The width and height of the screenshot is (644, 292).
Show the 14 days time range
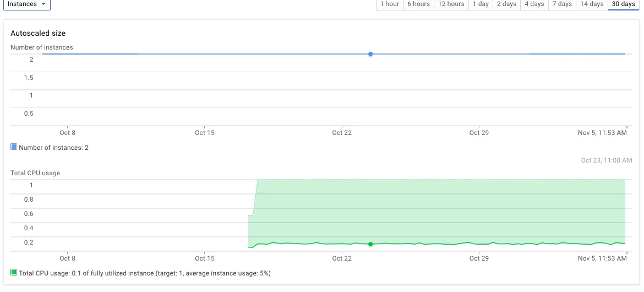tap(591, 4)
